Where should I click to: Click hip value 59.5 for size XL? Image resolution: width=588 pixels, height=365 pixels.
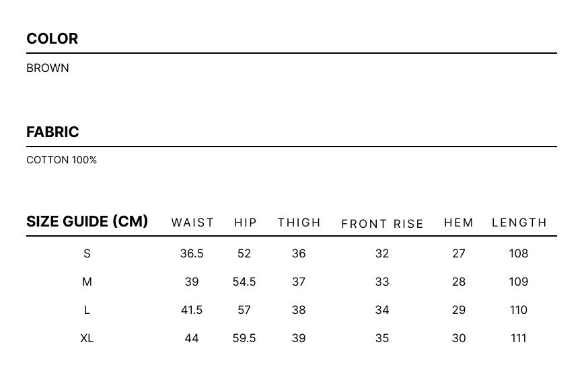(x=244, y=338)
